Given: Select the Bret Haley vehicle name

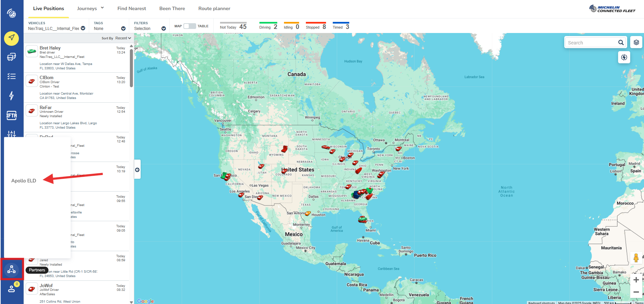Looking at the screenshot, I should coord(50,48).
